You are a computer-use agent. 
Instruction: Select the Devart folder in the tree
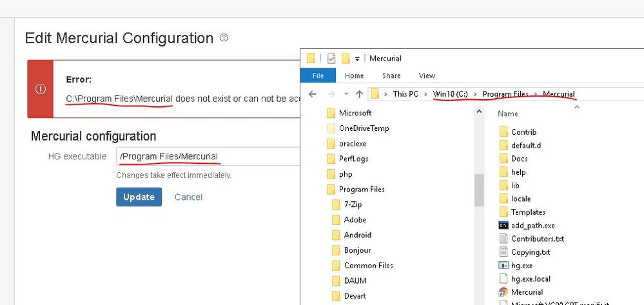[355, 296]
